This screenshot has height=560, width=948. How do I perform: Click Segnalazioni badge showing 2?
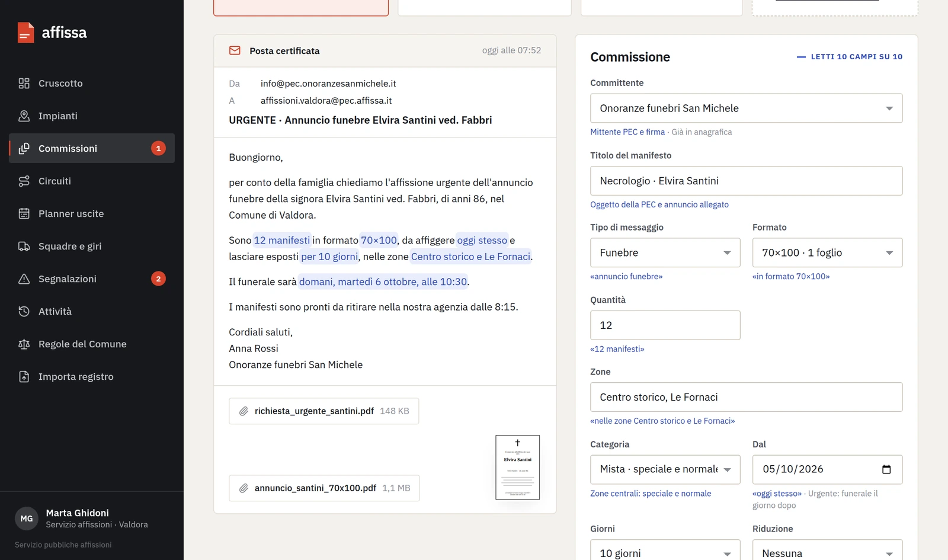pyautogui.click(x=158, y=279)
